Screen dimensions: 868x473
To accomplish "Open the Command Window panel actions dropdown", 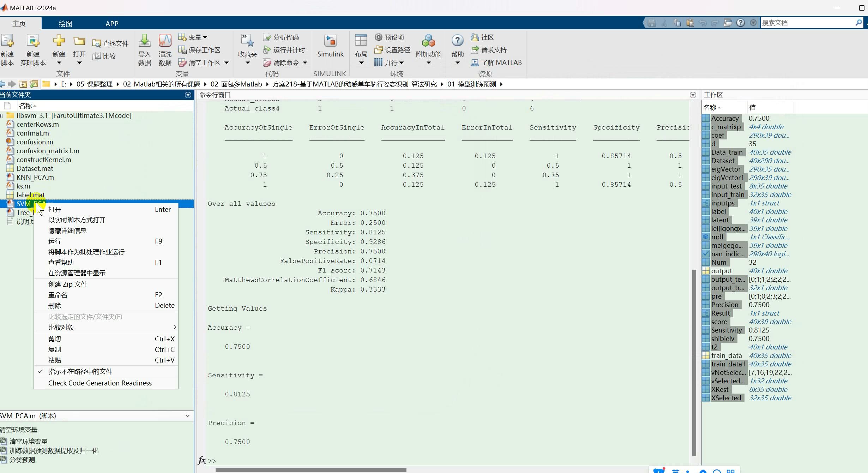I will pyautogui.click(x=693, y=95).
